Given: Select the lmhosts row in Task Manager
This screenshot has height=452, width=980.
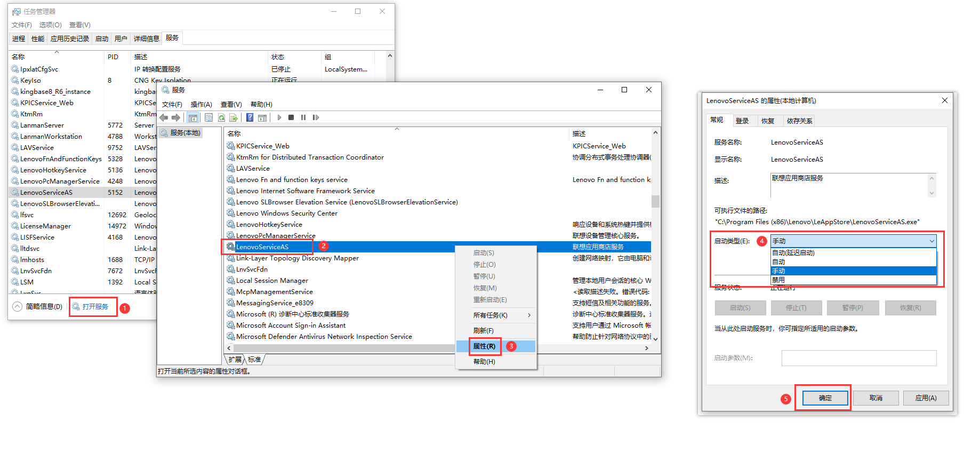Looking at the screenshot, I should (83, 260).
